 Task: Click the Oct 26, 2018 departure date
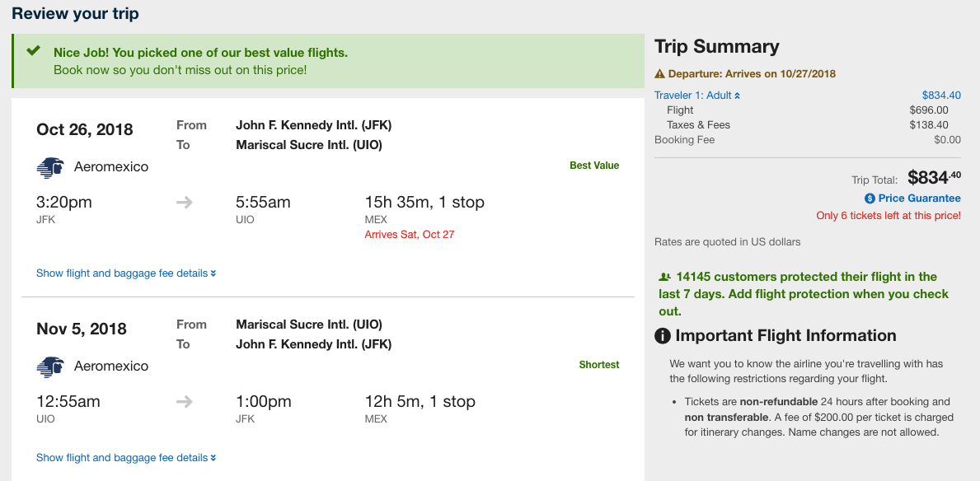(84, 129)
